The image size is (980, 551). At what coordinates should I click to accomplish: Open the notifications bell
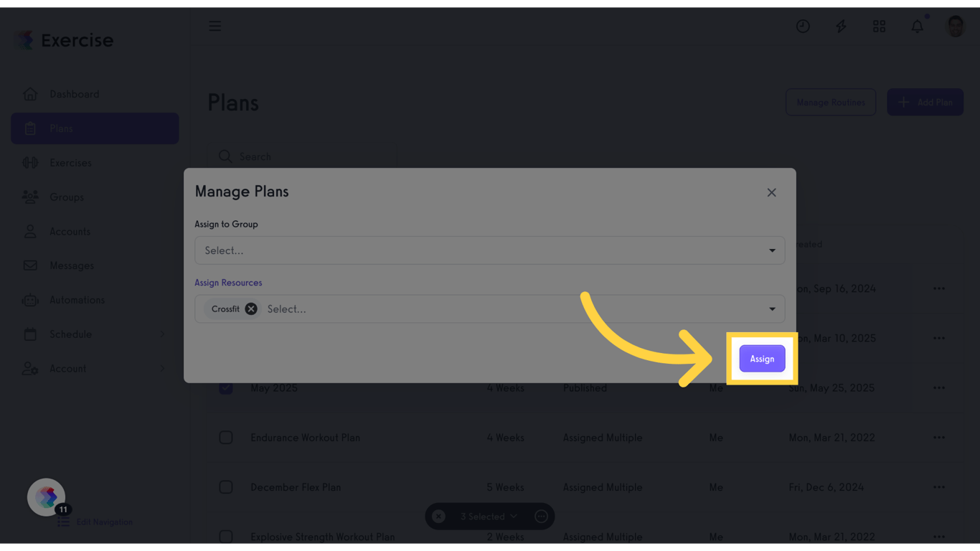pyautogui.click(x=917, y=27)
